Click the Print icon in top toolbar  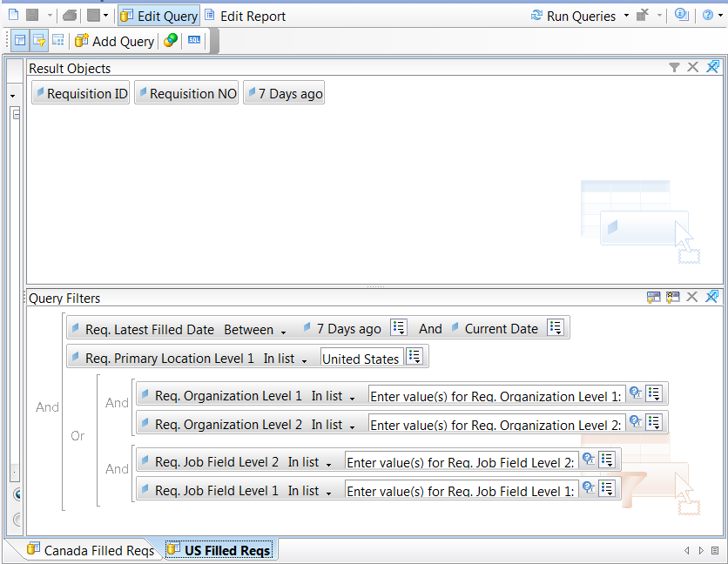click(70, 16)
